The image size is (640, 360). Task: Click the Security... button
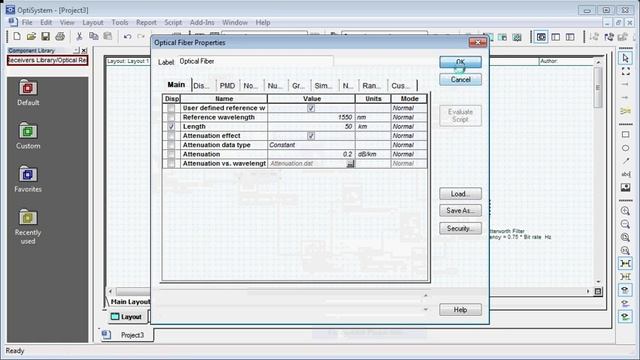[460, 228]
